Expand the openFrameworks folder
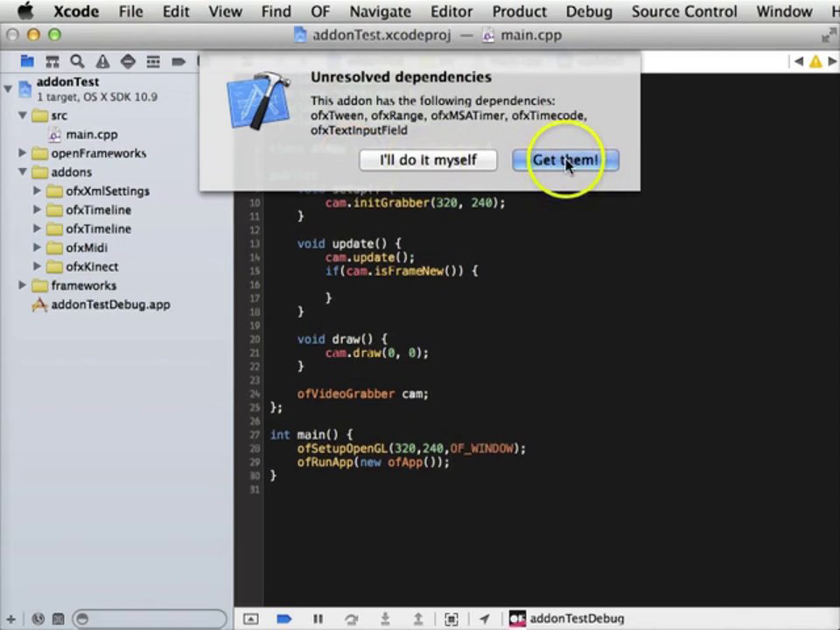 coord(22,153)
